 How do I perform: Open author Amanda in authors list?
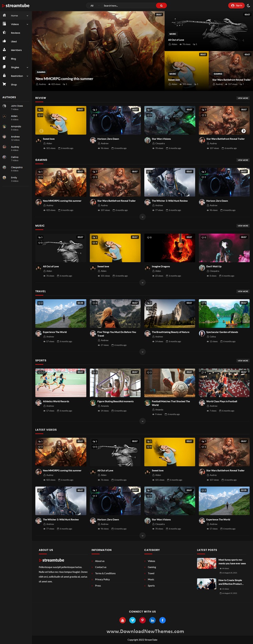(x=16, y=127)
